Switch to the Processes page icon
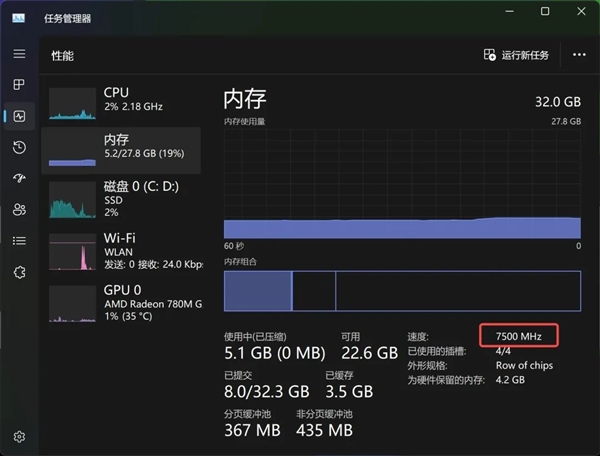This screenshot has width=600, height=456. (19, 85)
